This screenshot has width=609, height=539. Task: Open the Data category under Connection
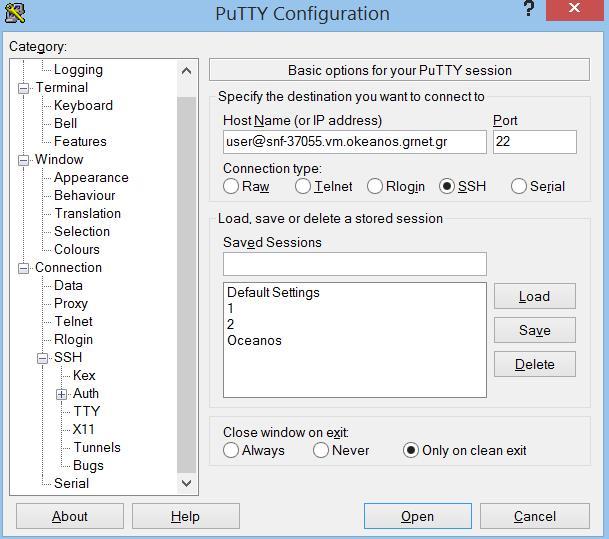(68, 285)
